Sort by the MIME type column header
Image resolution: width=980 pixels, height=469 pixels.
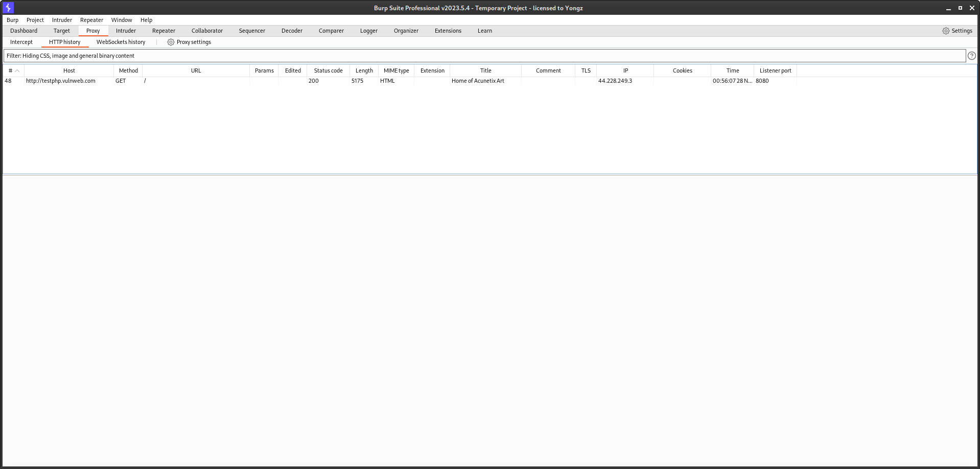[396, 71]
